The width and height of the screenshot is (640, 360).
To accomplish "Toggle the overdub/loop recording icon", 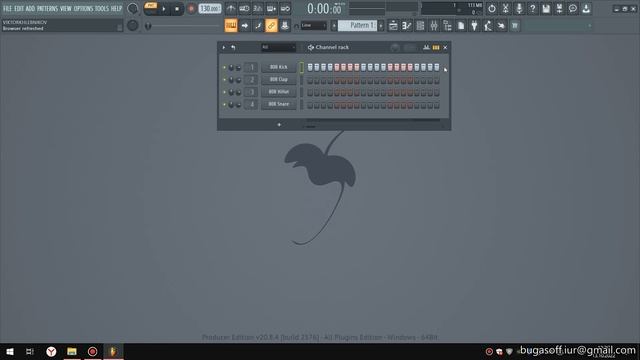I will 271,9.
